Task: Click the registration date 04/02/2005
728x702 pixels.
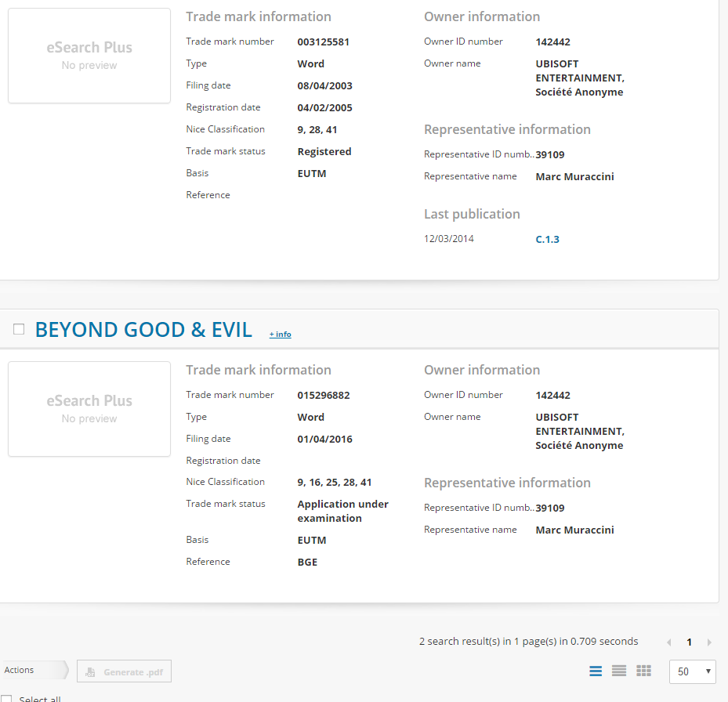Action: pyautogui.click(x=325, y=107)
